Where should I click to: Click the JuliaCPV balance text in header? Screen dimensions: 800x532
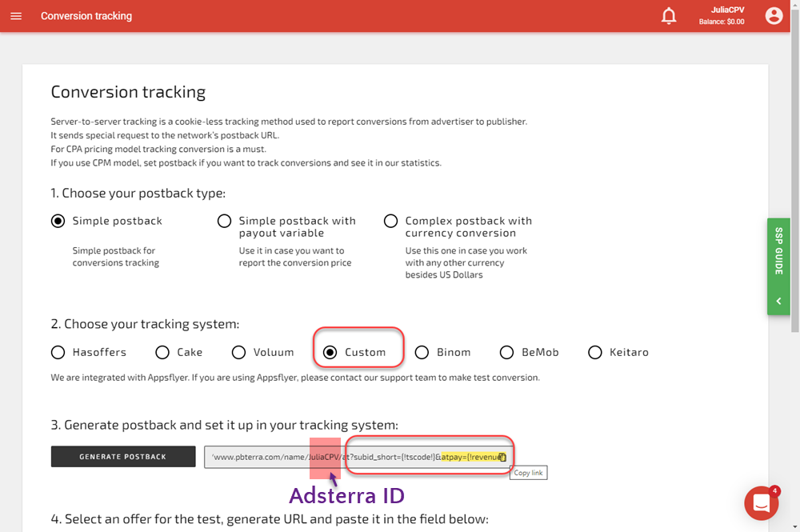[722, 16]
